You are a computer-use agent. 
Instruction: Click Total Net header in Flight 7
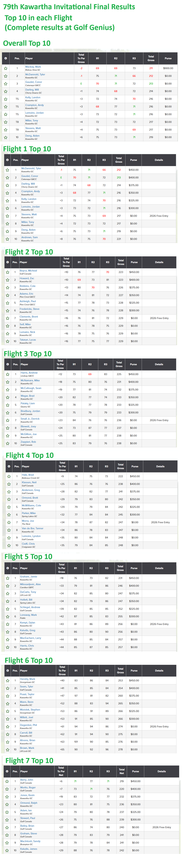[122, 771]
